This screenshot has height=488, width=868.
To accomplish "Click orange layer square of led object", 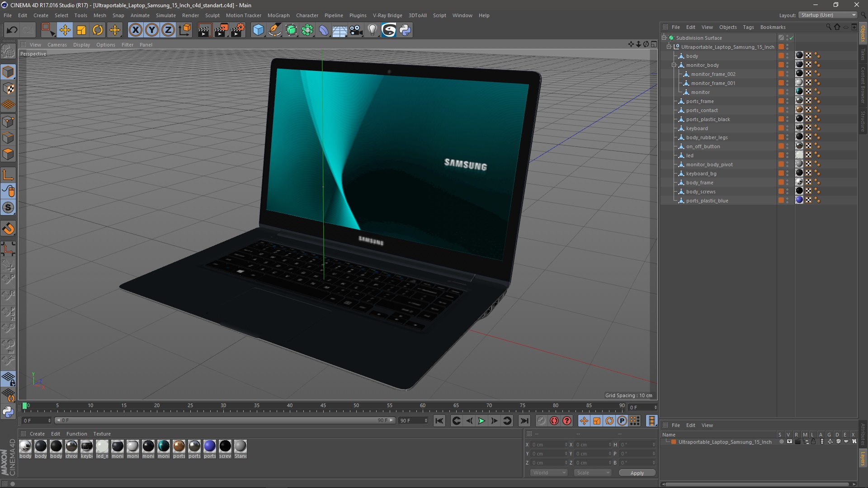I will 781,155.
